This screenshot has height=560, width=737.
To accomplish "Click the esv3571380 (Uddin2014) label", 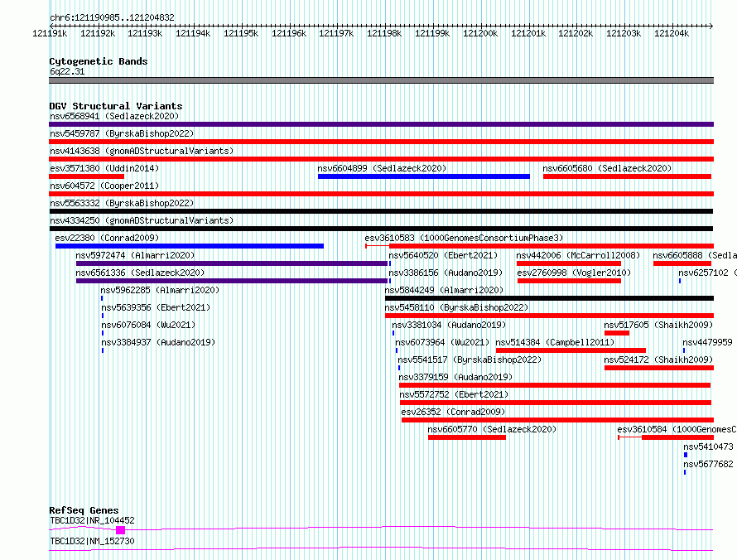I will pyautogui.click(x=104, y=168).
